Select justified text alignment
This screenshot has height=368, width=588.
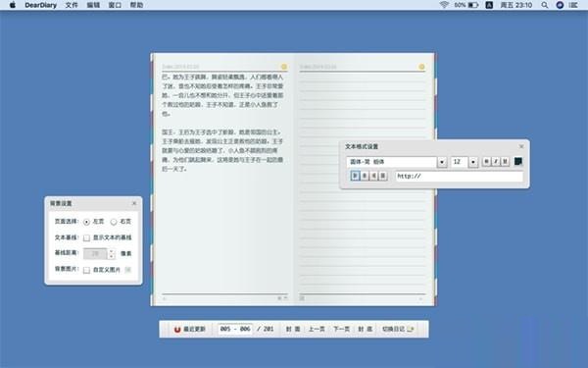383,176
